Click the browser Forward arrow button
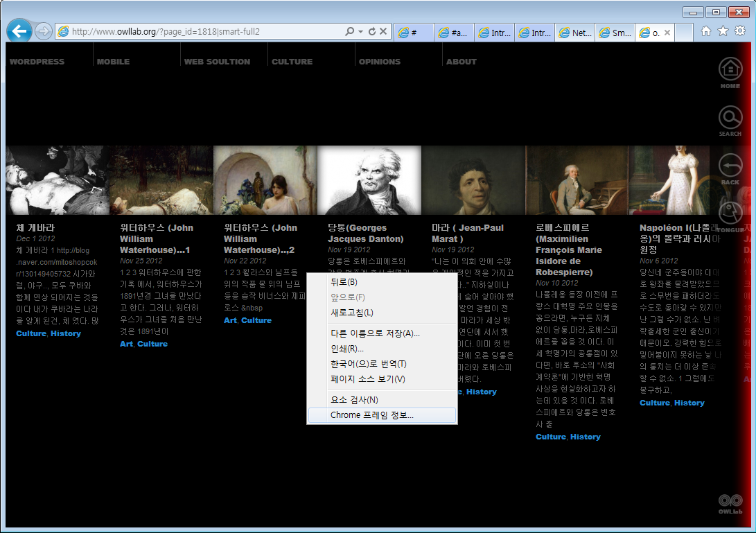756x533 pixels. coord(44,32)
